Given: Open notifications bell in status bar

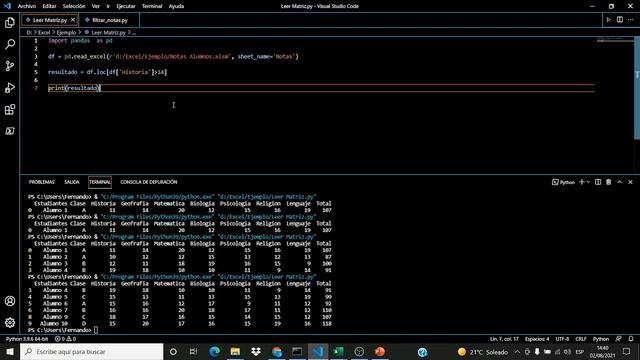Looking at the screenshot, I should pos(631,339).
